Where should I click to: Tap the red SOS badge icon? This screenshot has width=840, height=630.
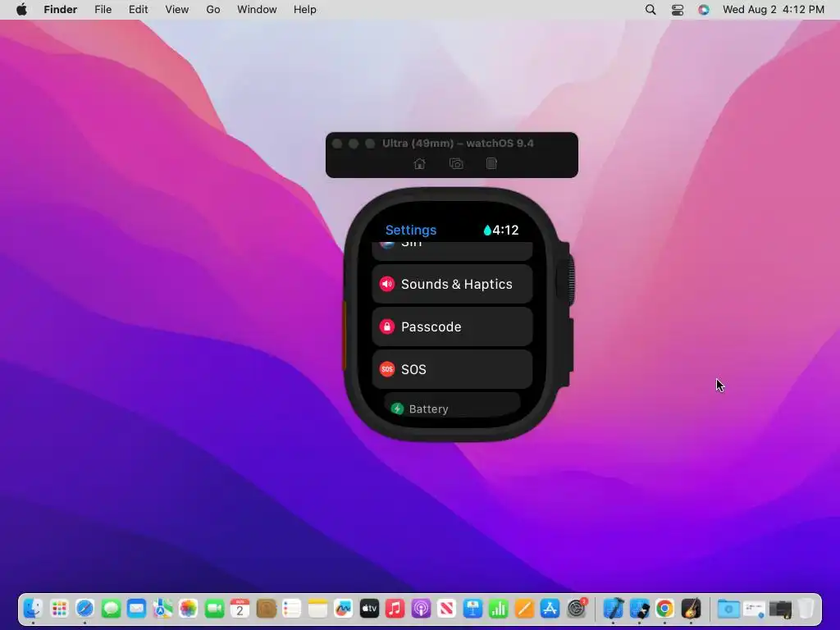[x=387, y=369]
